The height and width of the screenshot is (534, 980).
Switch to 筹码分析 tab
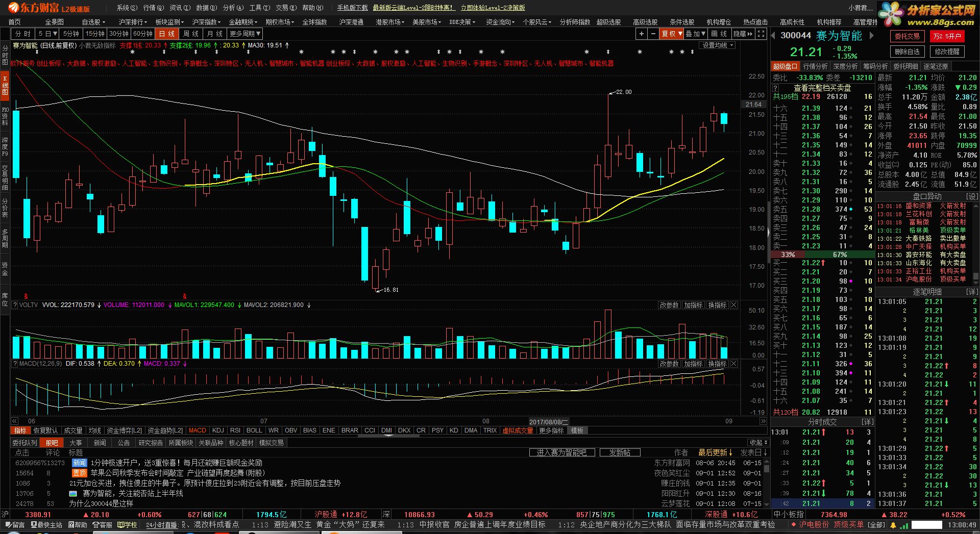[875, 66]
